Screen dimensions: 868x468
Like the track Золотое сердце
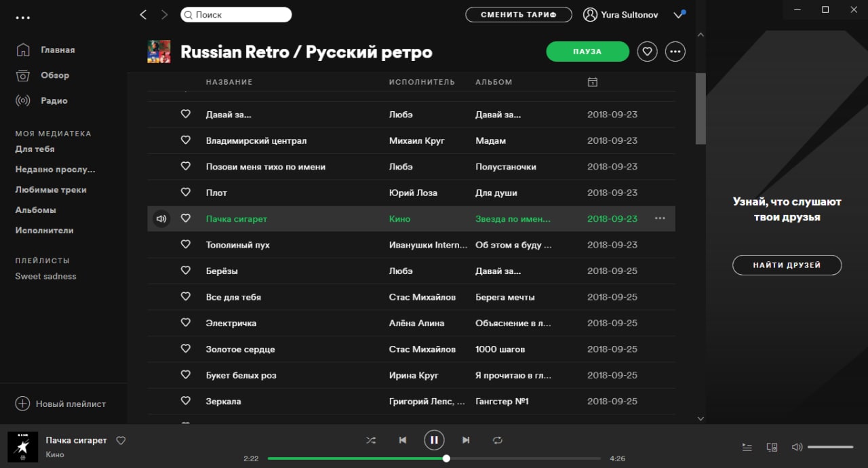point(186,349)
